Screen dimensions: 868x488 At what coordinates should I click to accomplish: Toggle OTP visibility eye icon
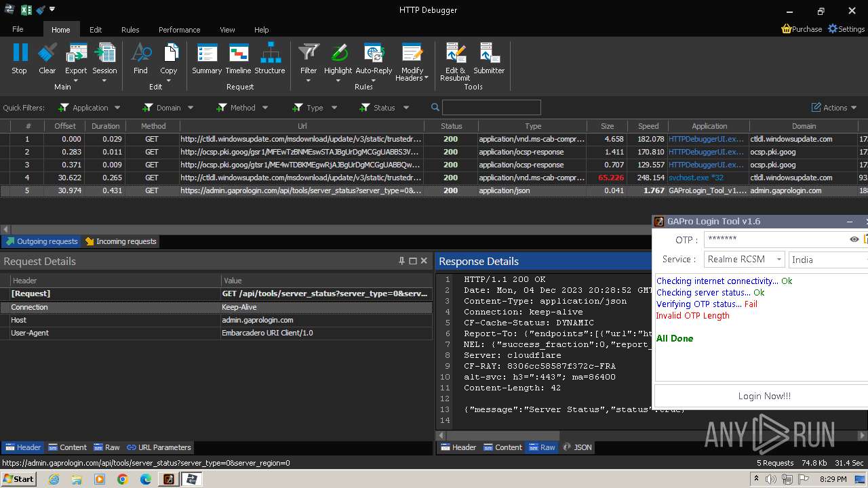(x=854, y=239)
